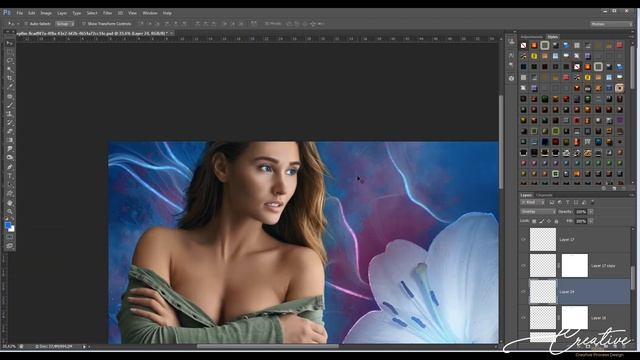Click the vertical canvas scrollbar
This screenshot has width=640, height=360.
501,142
